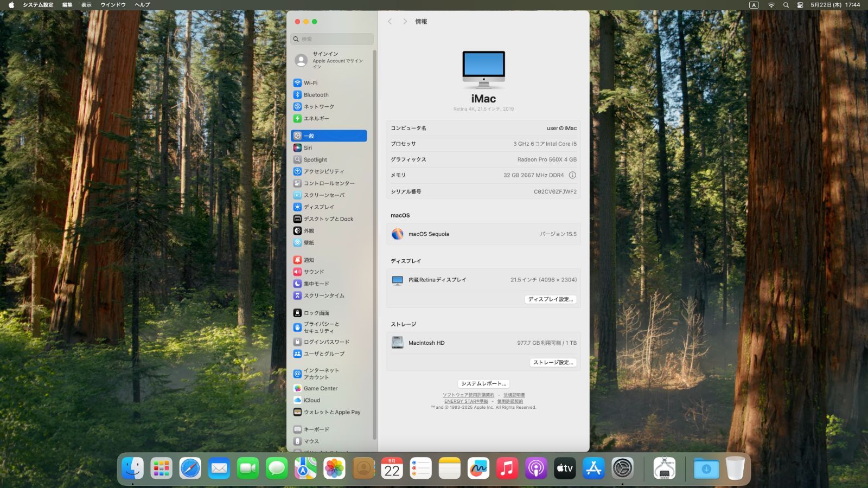Select インターネットアカウント in the sidebar
Viewport: 868px width, 488px height.
(x=329, y=374)
